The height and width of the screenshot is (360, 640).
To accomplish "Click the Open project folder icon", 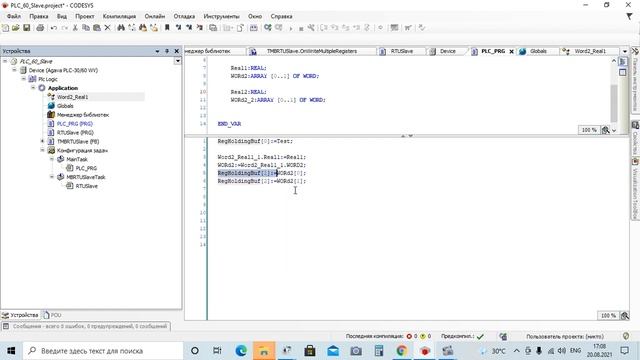I will click(16, 28).
